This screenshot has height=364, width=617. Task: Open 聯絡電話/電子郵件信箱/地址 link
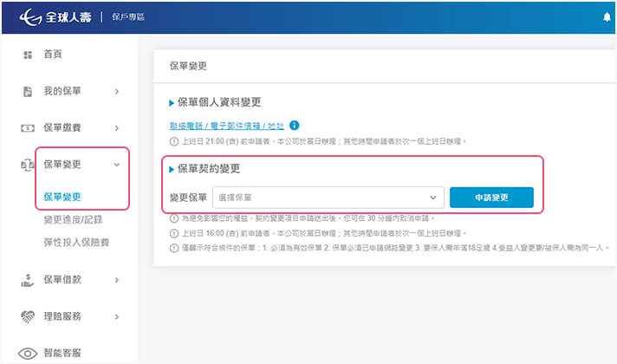coord(227,126)
